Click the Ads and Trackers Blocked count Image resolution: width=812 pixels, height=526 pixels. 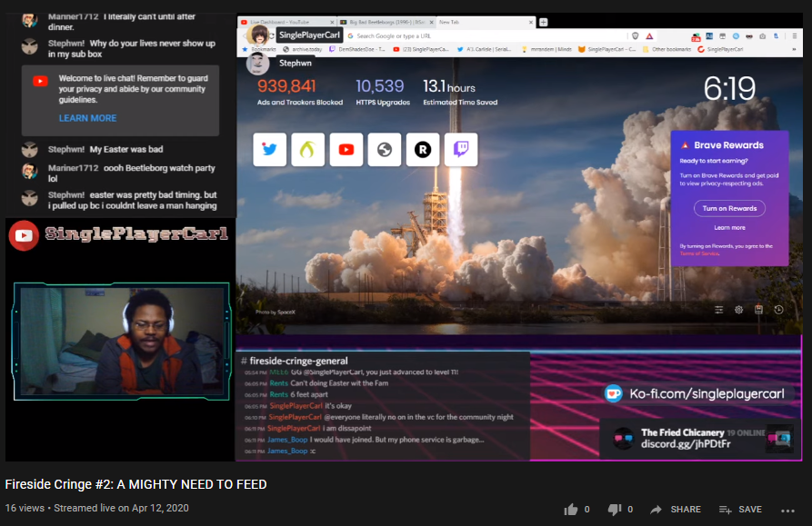(287, 86)
